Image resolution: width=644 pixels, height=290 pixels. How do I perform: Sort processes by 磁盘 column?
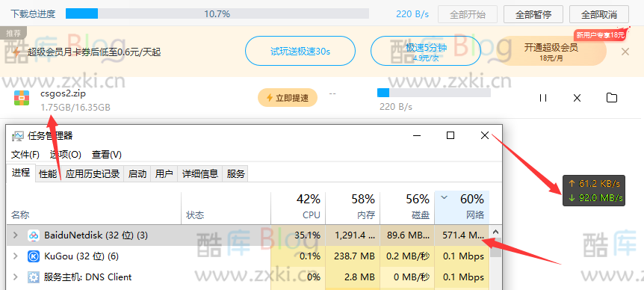click(x=407, y=207)
